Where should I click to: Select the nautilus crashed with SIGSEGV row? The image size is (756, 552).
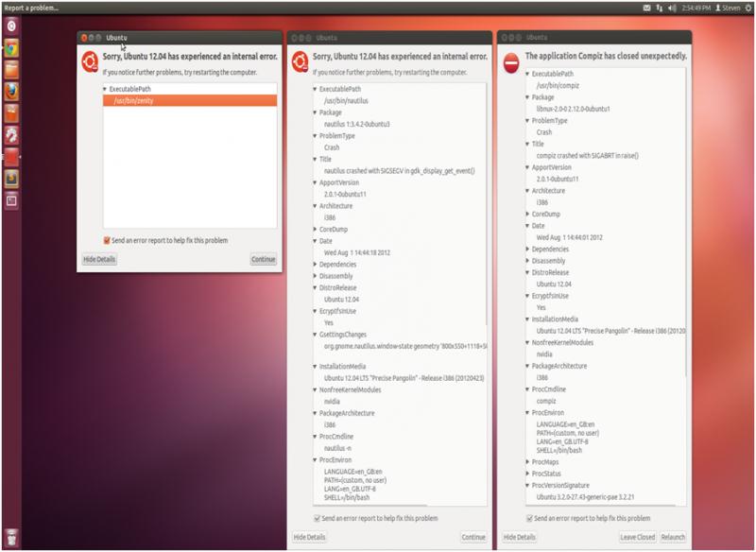399,171
